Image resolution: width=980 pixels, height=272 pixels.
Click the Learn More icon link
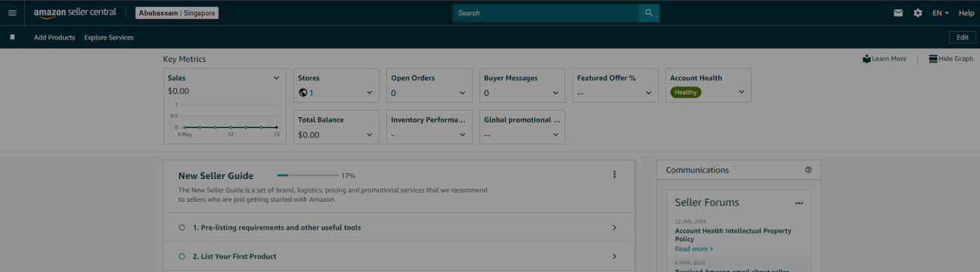884,59
